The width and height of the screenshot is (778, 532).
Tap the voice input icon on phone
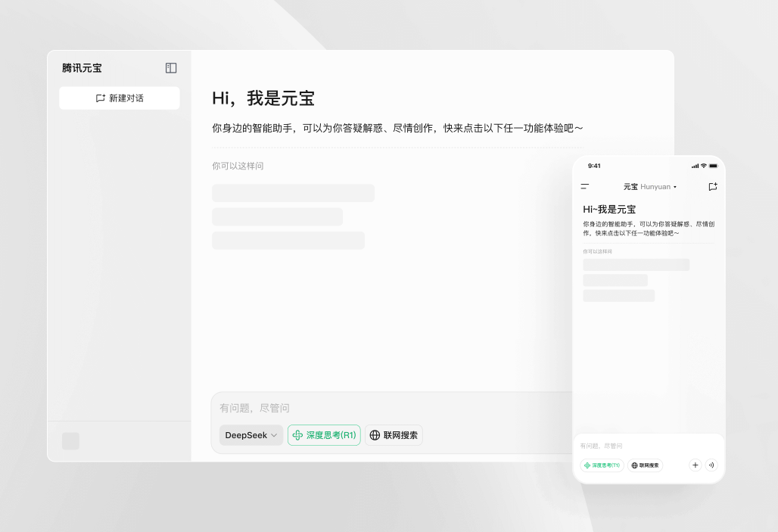711,465
